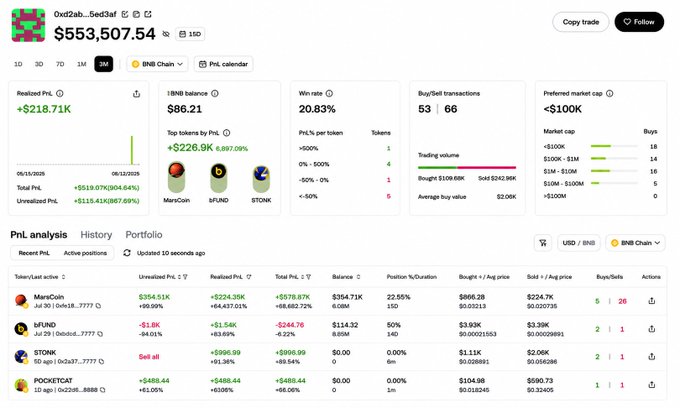Screen dimensions: 680x408
Task: Filter the Realized PnL column
Action: click(x=248, y=277)
